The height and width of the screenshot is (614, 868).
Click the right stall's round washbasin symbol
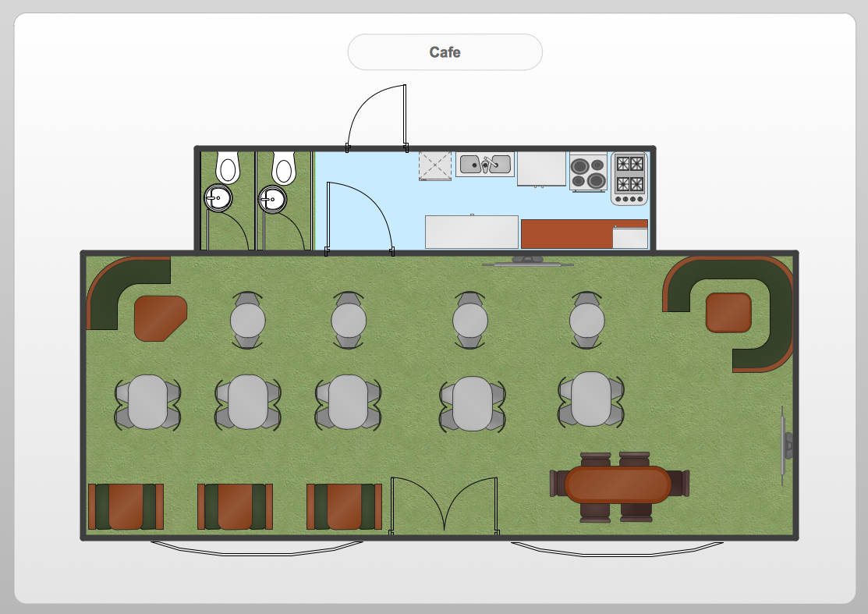pyautogui.click(x=272, y=199)
